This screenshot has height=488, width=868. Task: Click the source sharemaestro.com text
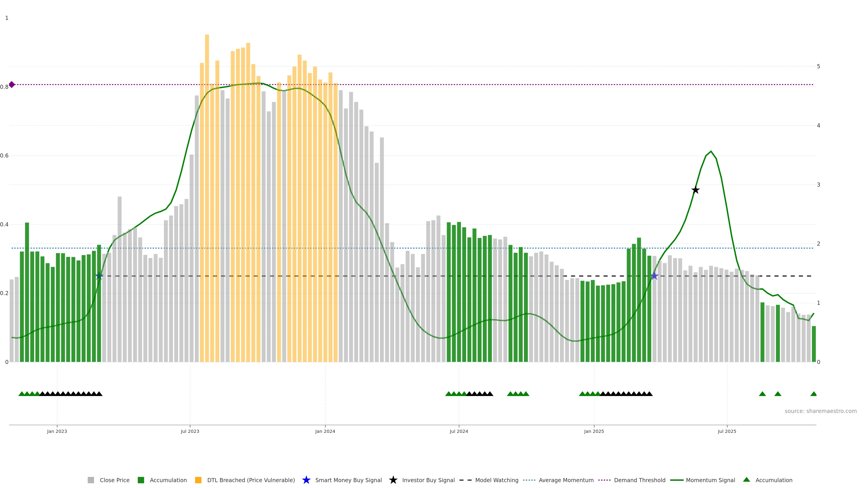pos(821,411)
